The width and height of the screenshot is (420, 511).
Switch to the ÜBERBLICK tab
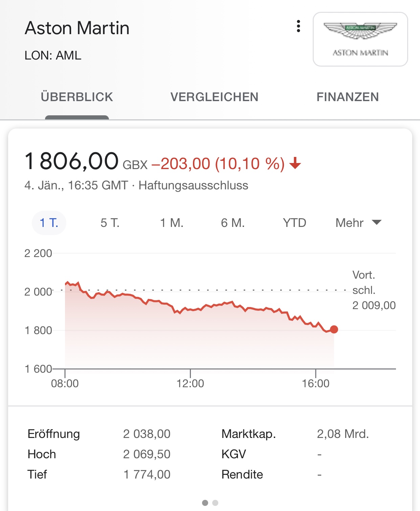pos(77,97)
